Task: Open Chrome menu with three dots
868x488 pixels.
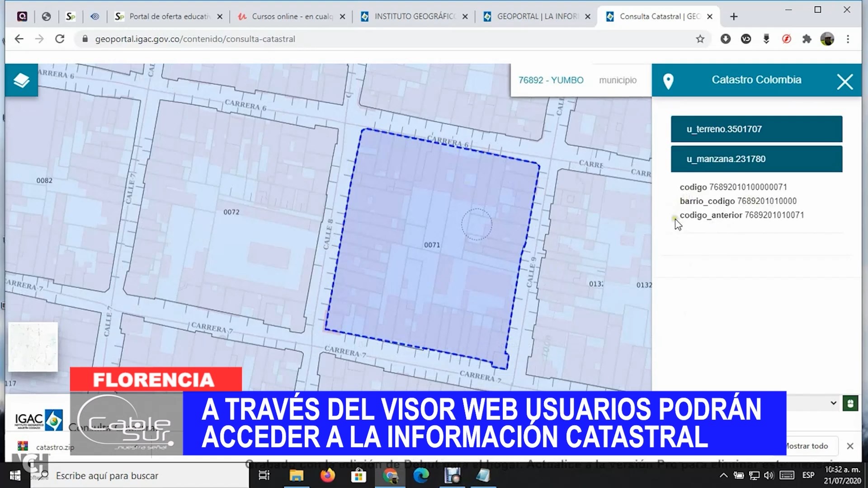Action: (848, 39)
